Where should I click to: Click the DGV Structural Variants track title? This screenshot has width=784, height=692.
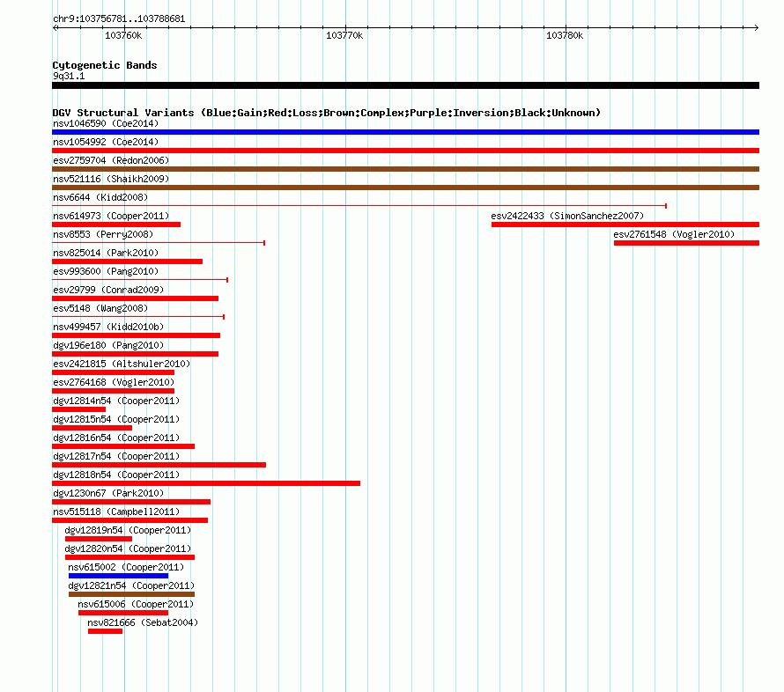(x=326, y=113)
